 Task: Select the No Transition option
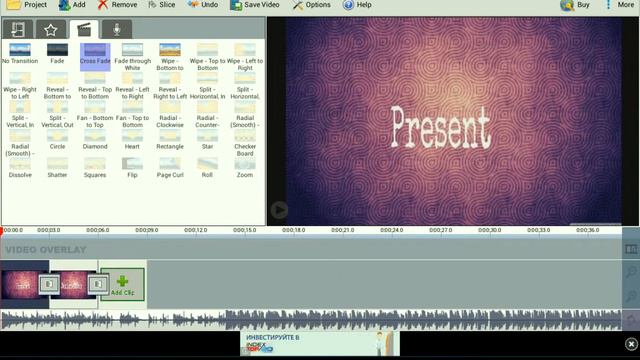(20, 54)
